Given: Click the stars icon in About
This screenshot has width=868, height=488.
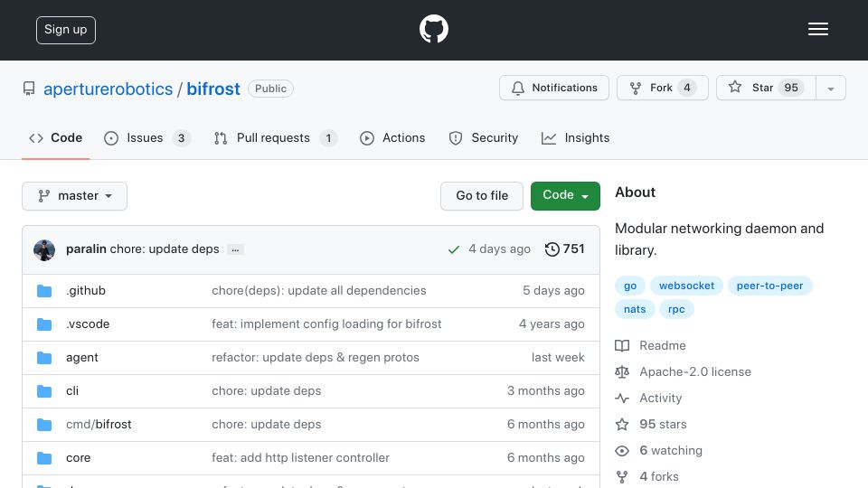Looking at the screenshot, I should 622,425.
